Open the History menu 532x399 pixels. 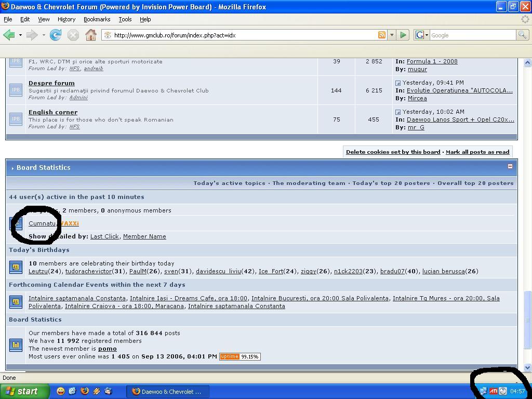pyautogui.click(x=66, y=19)
